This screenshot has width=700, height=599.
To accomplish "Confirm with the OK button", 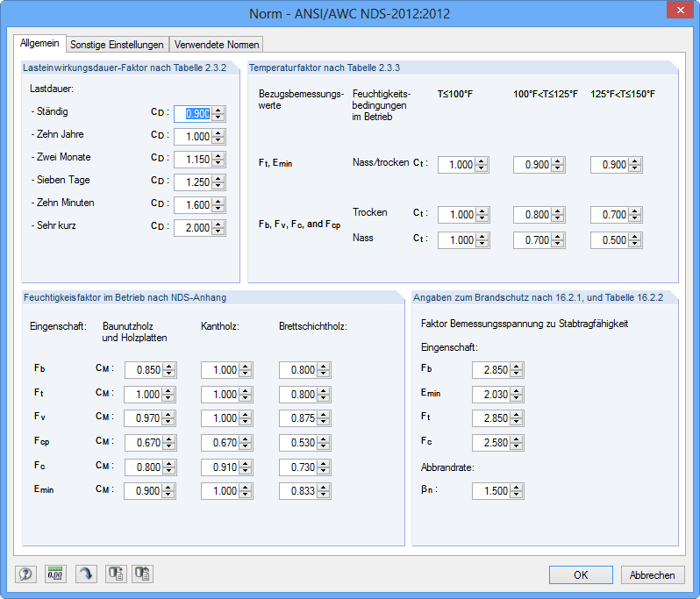I will pos(581,575).
